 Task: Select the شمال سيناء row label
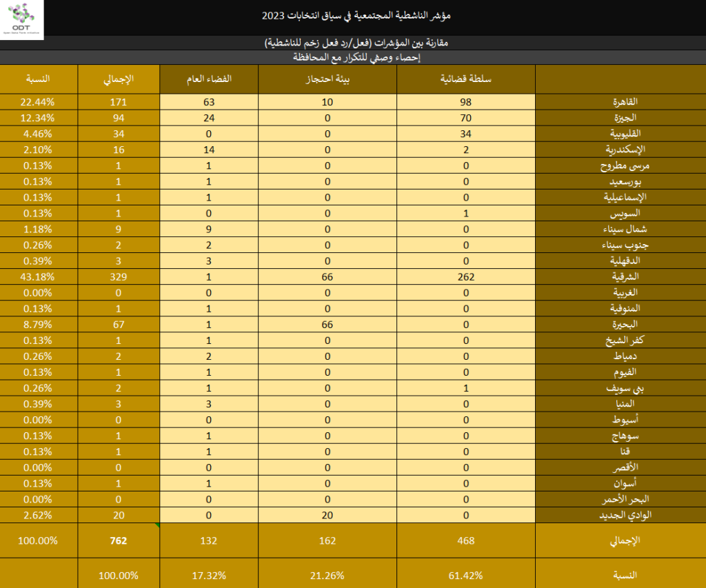click(625, 229)
